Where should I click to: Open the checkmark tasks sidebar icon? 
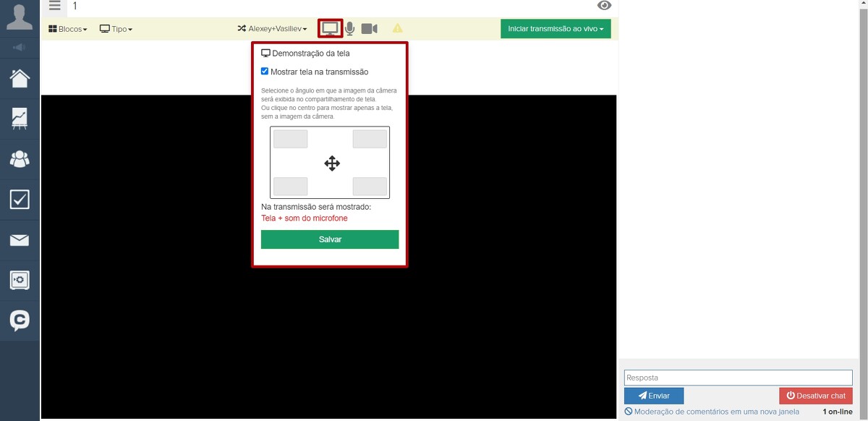20,200
